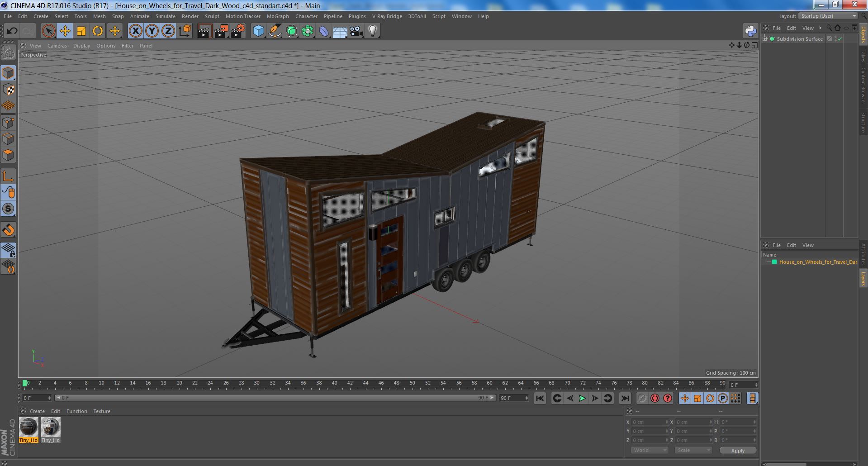The height and width of the screenshot is (466, 868).
Task: Add a Camera object
Action: [356, 31]
